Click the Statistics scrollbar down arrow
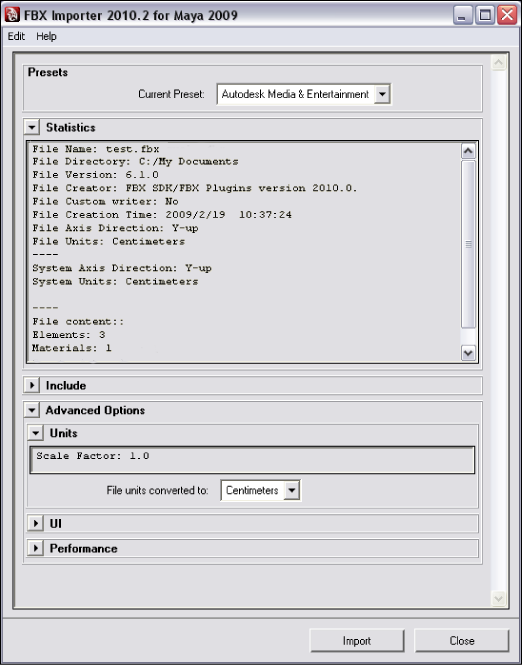522x665 pixels. (x=468, y=353)
